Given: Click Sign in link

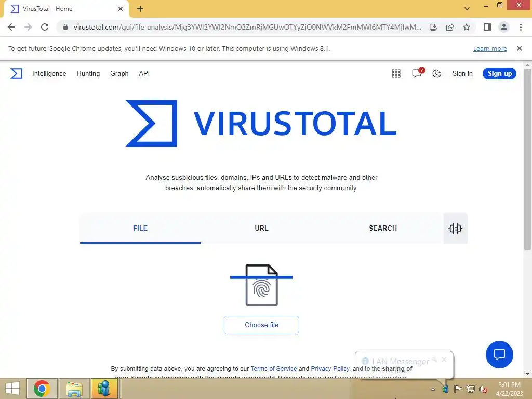Looking at the screenshot, I should pyautogui.click(x=462, y=74).
